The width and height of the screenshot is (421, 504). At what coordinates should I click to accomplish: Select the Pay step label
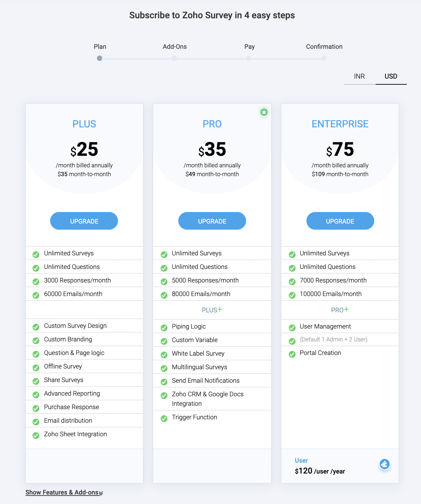click(x=249, y=47)
